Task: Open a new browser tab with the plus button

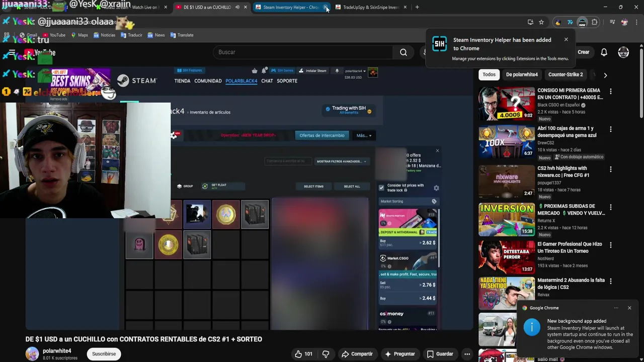Action: pos(417,7)
